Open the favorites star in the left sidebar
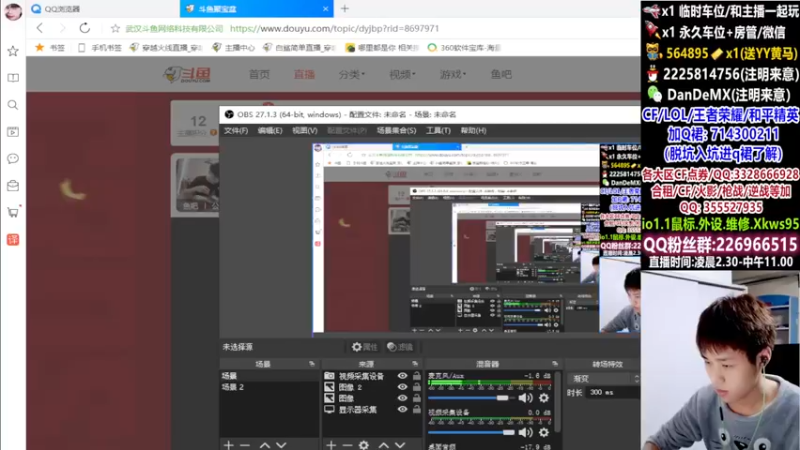The height and width of the screenshot is (450, 800). click(x=13, y=51)
